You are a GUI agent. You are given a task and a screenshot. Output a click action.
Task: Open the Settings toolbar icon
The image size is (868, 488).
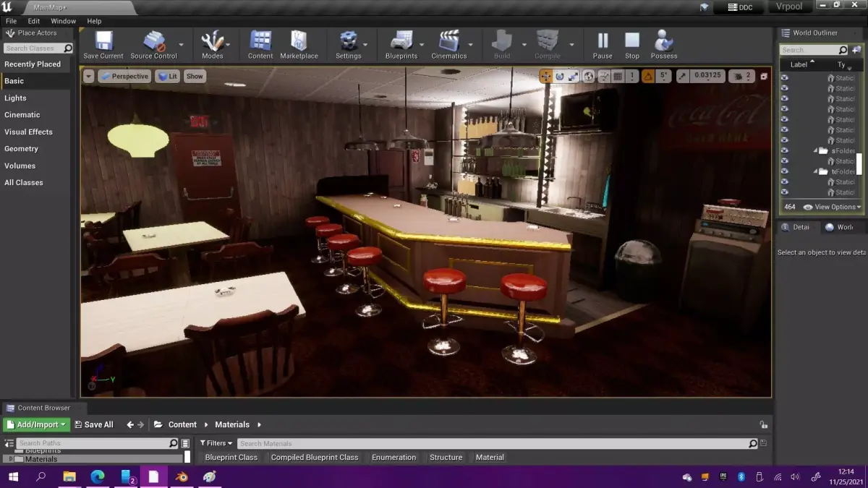[348, 44]
